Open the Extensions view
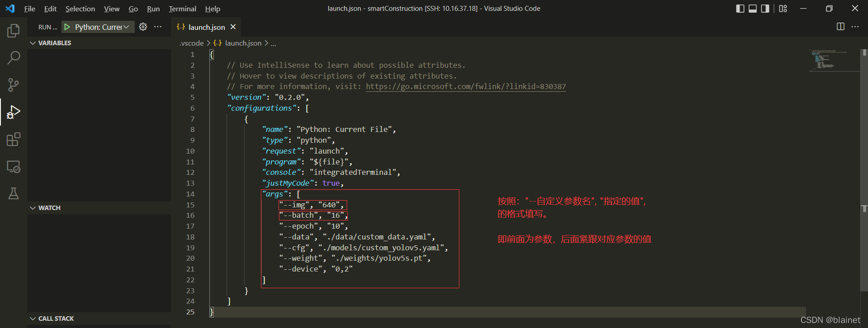Screen dimensions: 868x328 tap(14, 139)
